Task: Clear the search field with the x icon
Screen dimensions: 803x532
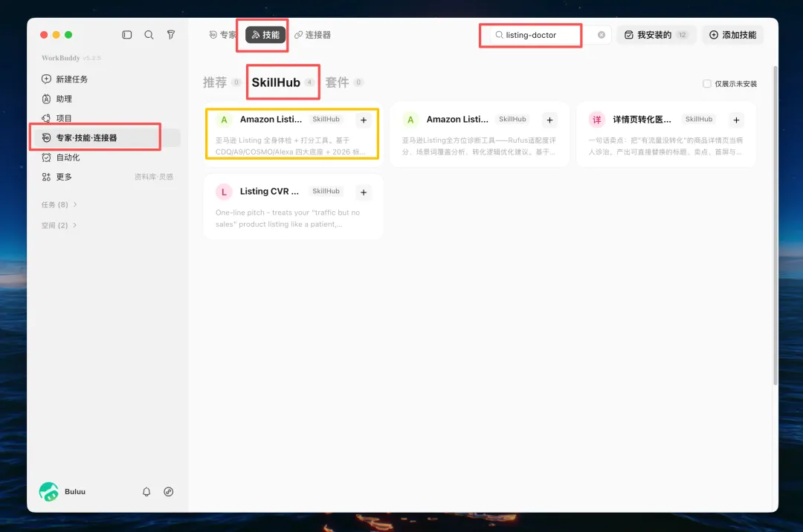Action: point(602,35)
